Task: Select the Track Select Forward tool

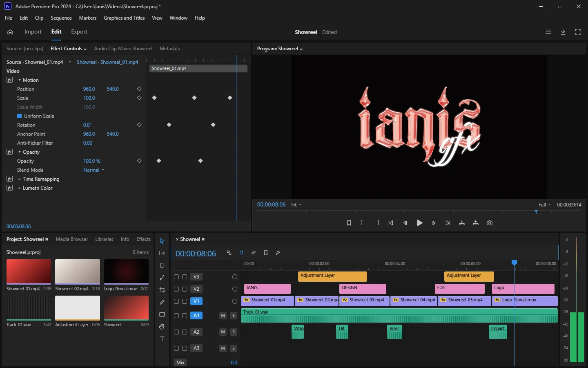Action: 162,253
